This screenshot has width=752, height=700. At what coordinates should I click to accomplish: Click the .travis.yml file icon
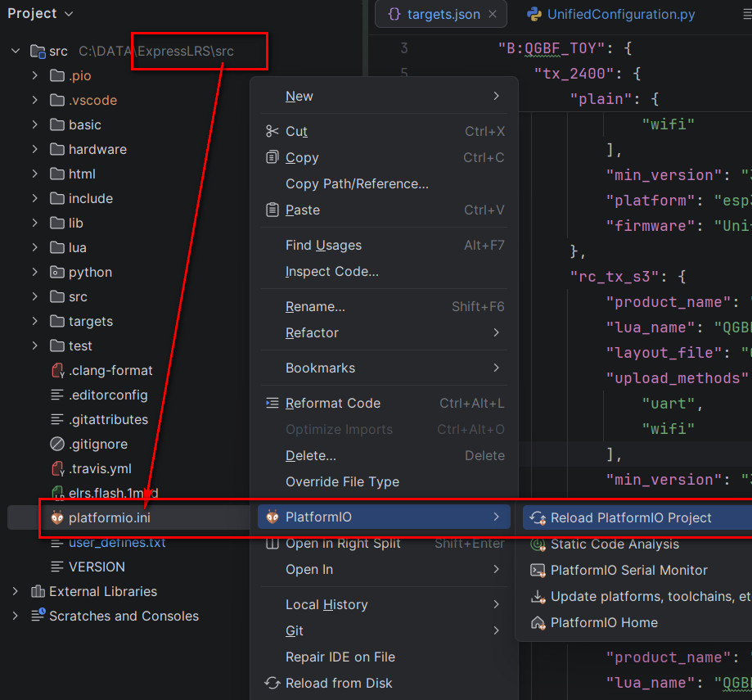pos(57,469)
